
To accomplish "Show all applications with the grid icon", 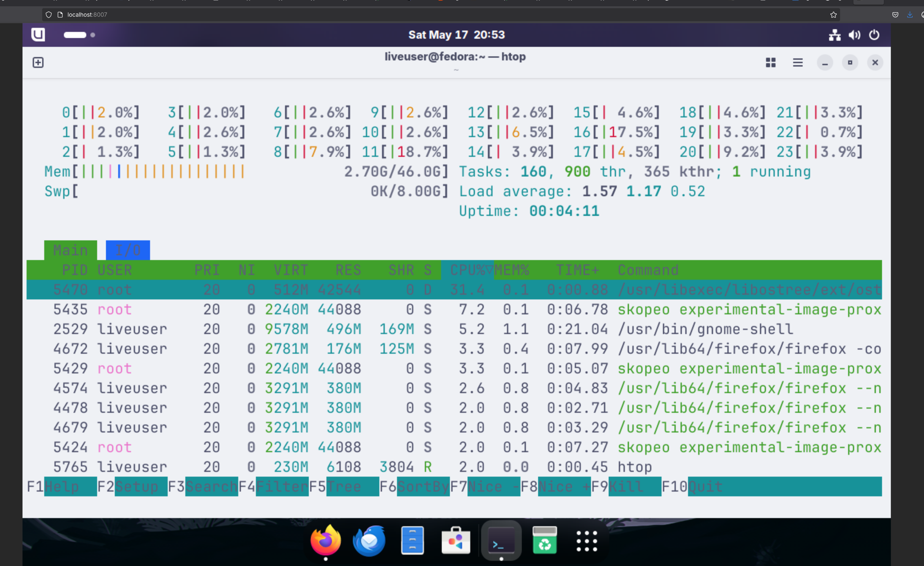I will 587,541.
